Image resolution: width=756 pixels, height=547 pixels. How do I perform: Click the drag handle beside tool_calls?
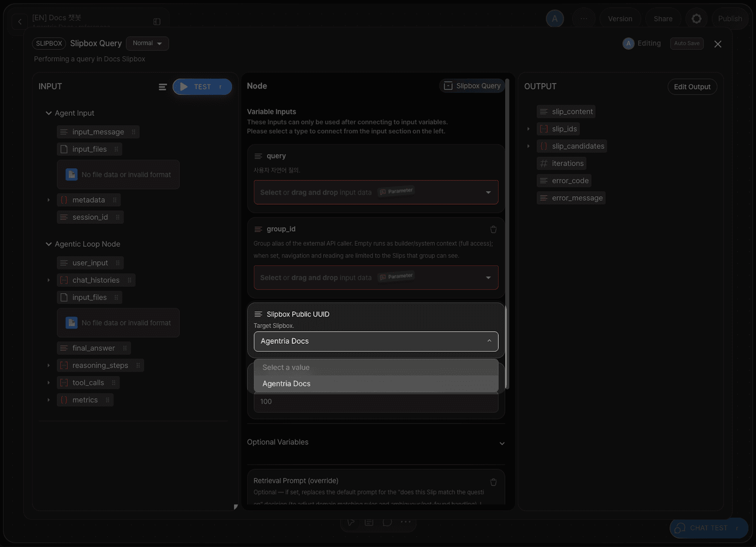pyautogui.click(x=114, y=383)
